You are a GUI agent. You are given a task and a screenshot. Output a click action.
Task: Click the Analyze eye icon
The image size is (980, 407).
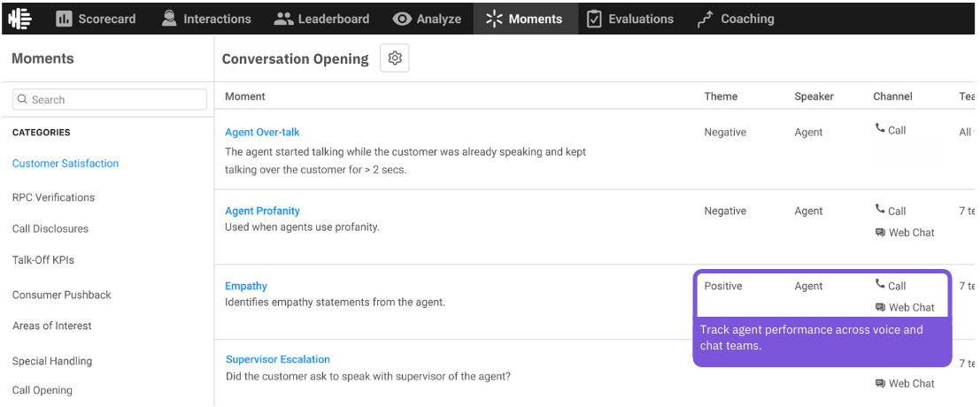(402, 19)
